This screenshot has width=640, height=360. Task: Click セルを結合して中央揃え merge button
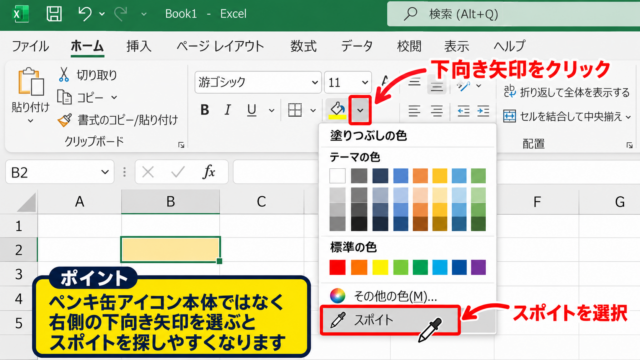[x=562, y=117]
